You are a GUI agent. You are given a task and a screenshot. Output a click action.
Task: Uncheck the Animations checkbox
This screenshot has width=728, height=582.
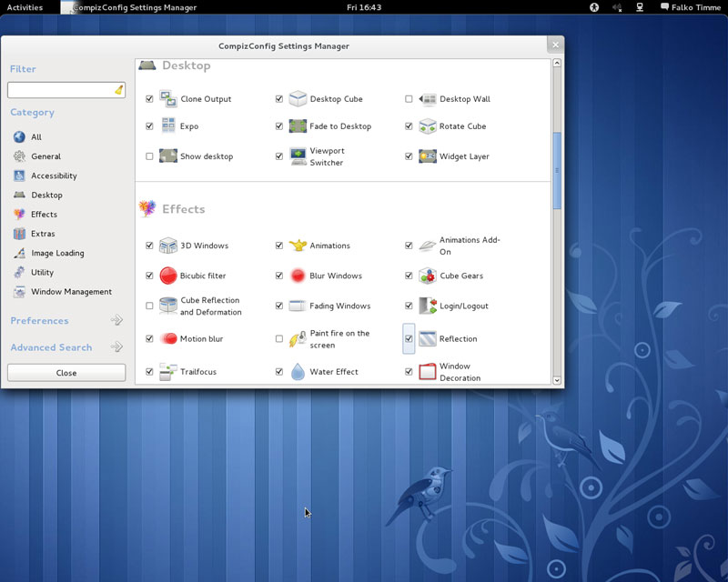(x=279, y=246)
